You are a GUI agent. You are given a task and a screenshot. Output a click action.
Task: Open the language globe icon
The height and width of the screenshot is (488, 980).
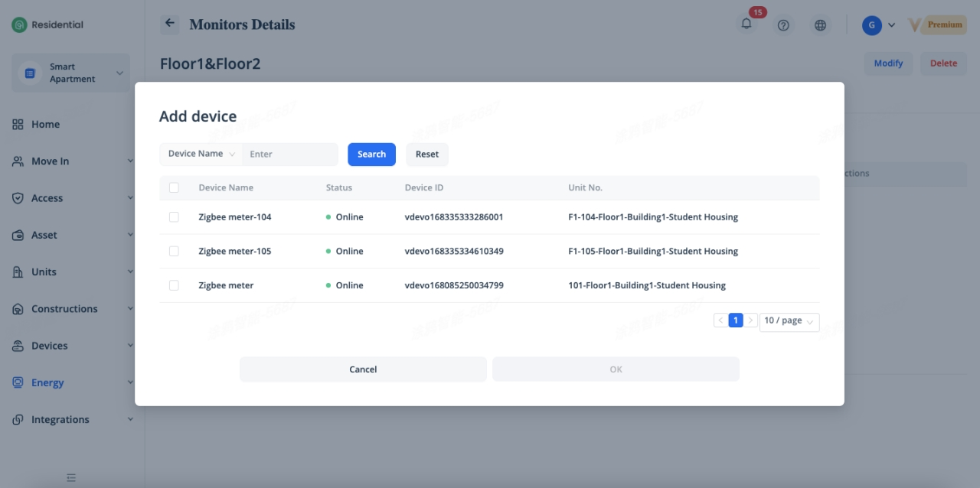pyautogui.click(x=820, y=24)
